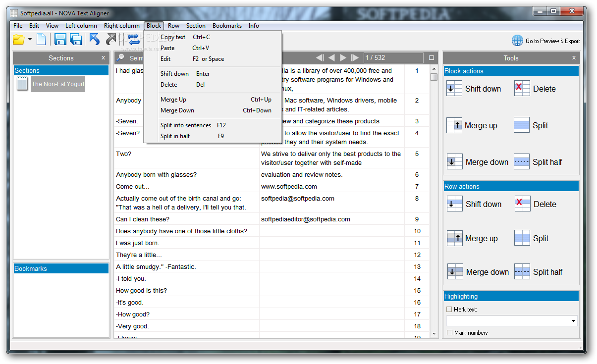Jump to the first row with the skip-back arrow
This screenshot has width=597, height=364.
tap(320, 58)
